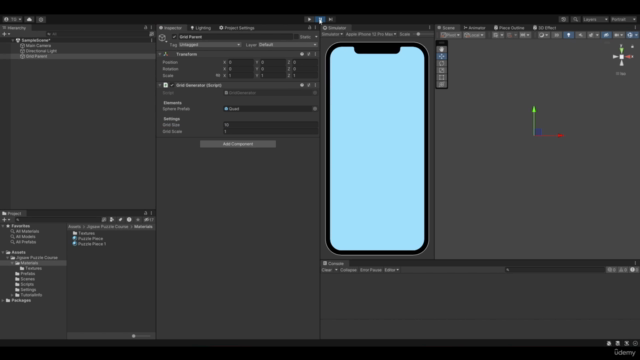Viewport: 640px width, 360px height.
Task: Click the Step frame button
Action: click(x=331, y=19)
